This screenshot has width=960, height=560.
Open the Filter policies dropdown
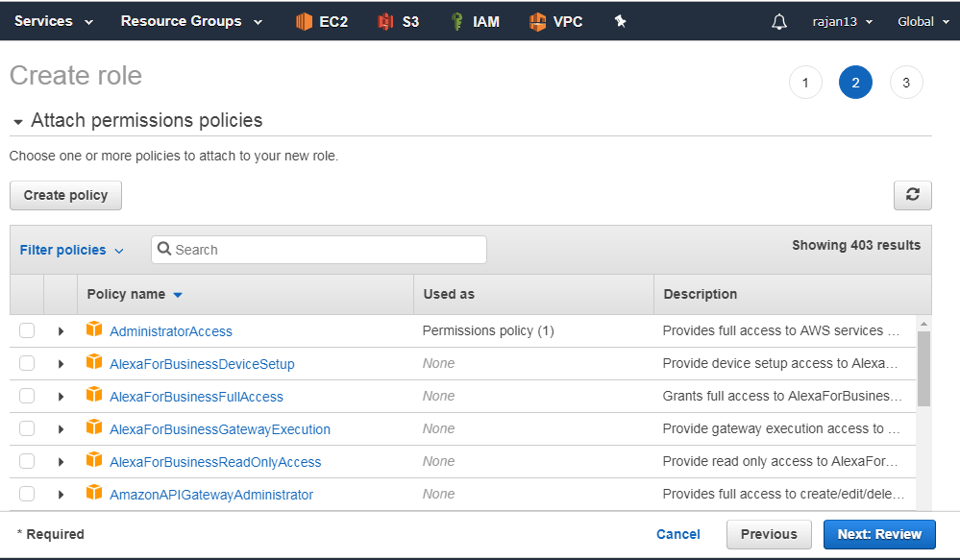click(72, 250)
